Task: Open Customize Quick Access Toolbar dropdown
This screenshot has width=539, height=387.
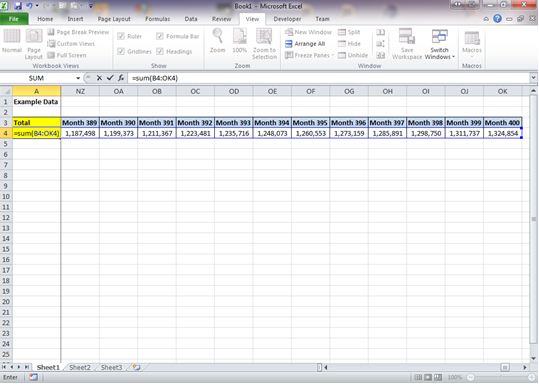Action: tap(91, 6)
